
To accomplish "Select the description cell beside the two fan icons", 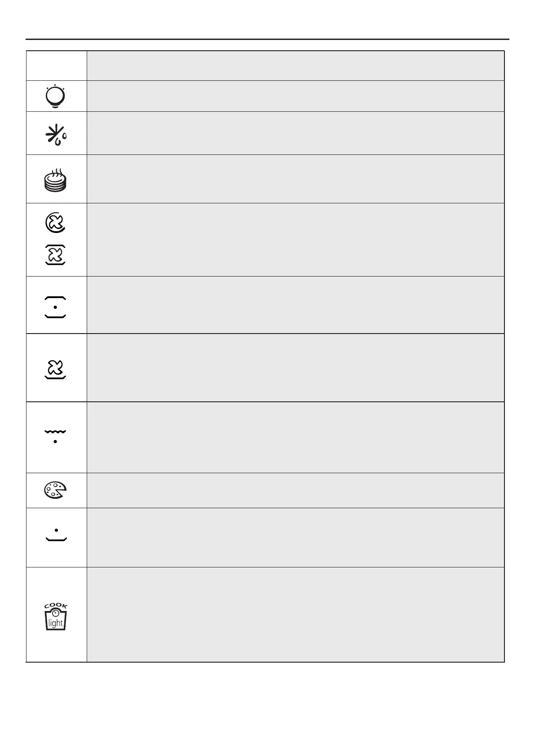I will (295, 240).
